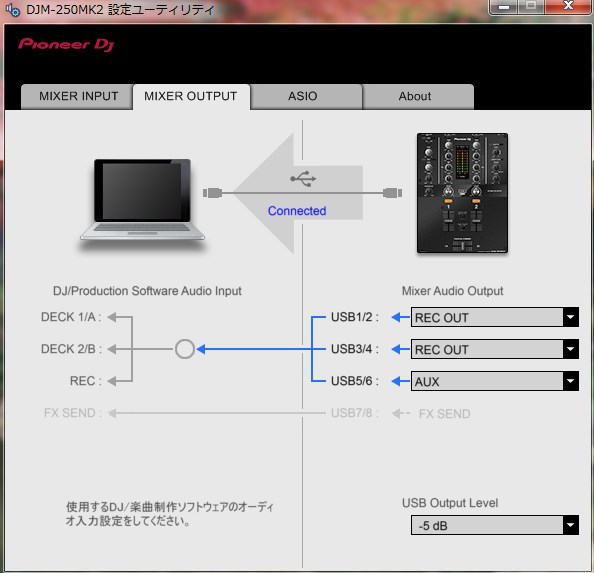The image size is (594, 573).
Task: Click the greyed FX SEND : input label
Action: [x=73, y=413]
